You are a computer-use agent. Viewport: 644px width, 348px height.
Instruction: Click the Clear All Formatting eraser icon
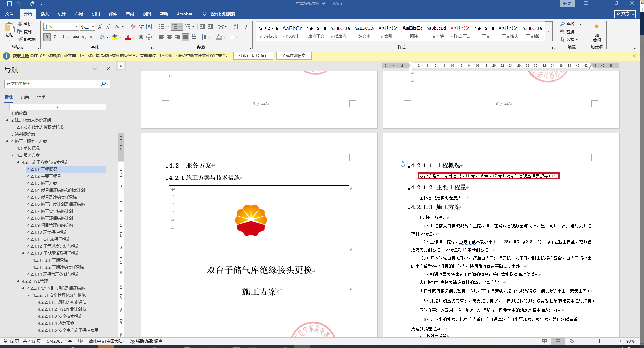pyautogui.click(x=133, y=27)
